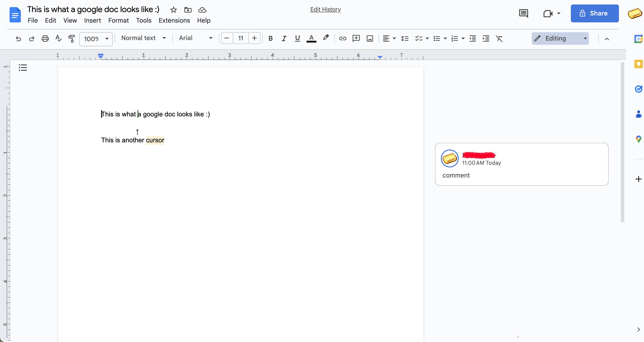Screen dimensions: 644x342
Task: Open the comment history panel
Action: (x=523, y=13)
